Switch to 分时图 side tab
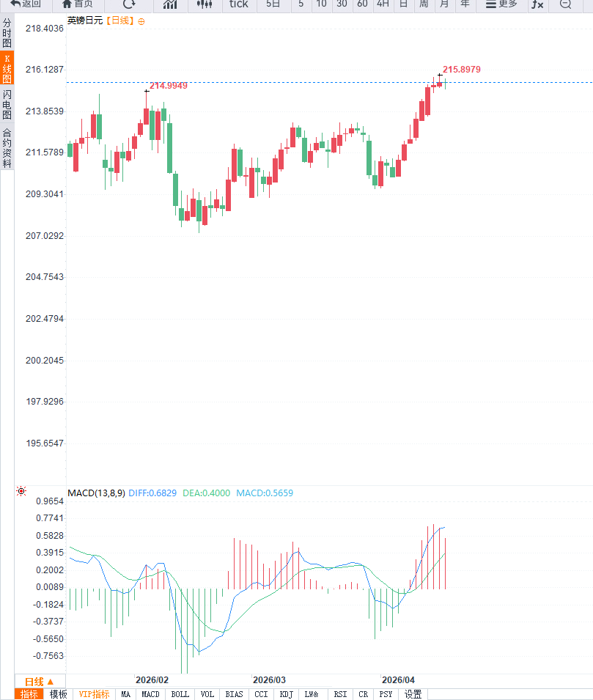The height and width of the screenshot is (700, 593). point(7,32)
